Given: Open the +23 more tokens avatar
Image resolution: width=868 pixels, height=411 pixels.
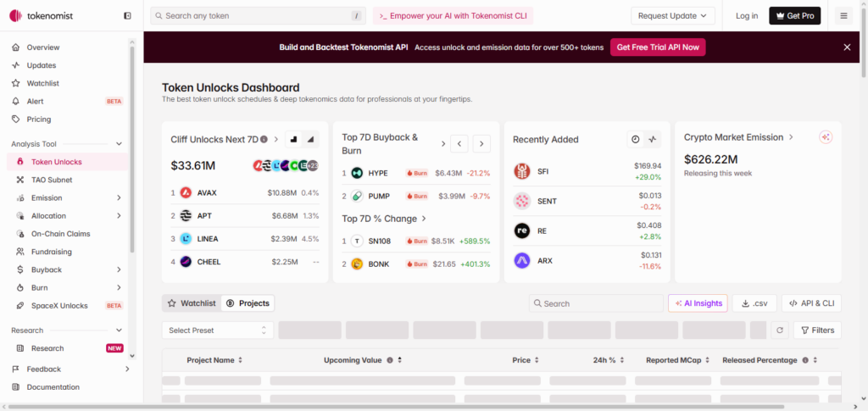Looking at the screenshot, I should click(x=313, y=165).
